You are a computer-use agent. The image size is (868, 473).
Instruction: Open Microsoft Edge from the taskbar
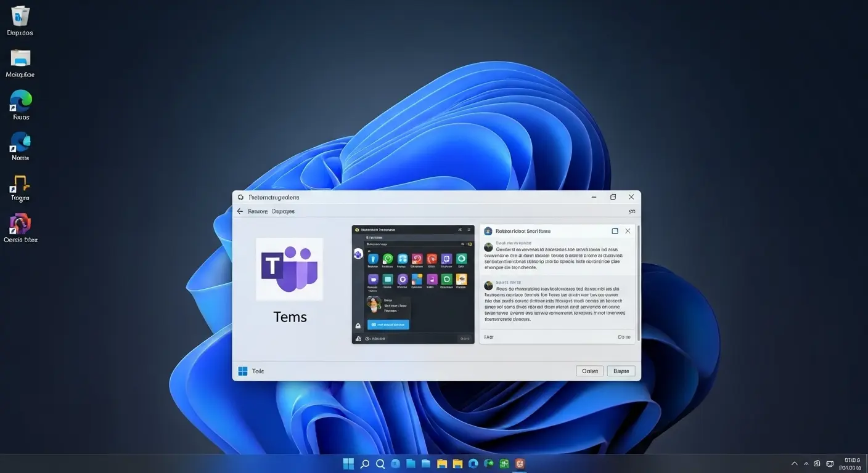(x=473, y=464)
